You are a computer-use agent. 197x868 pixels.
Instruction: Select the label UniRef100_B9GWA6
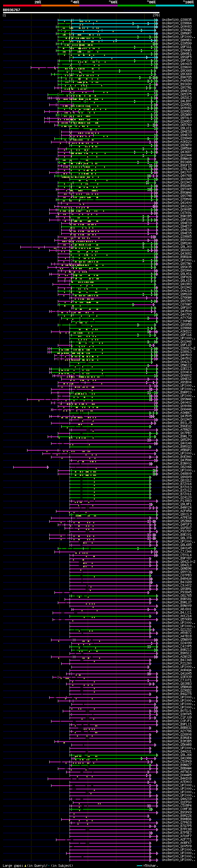[177, 192]
